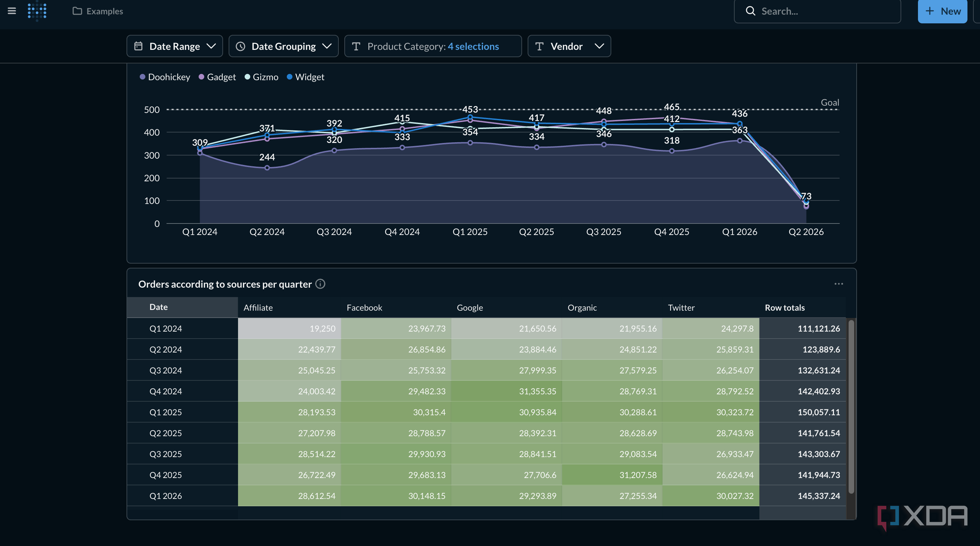Screen dimensions: 980x546
Task: Click the calendar icon in Date Range
Action: tap(138, 46)
